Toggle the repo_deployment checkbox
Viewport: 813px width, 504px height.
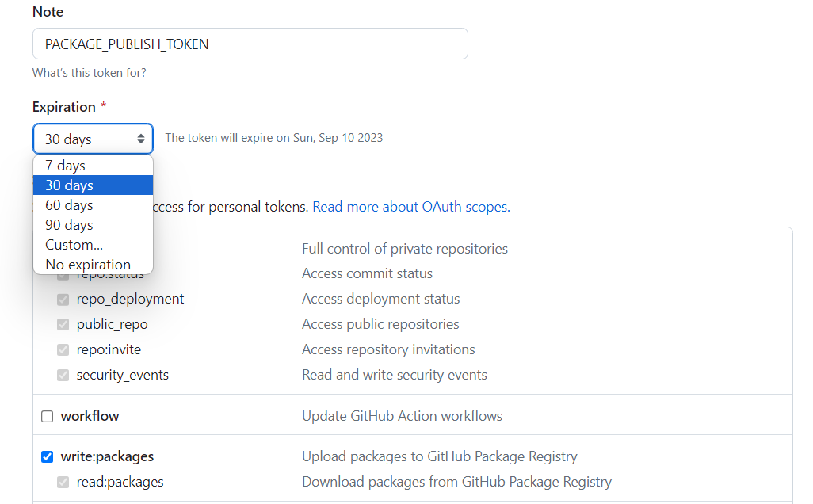tap(63, 300)
